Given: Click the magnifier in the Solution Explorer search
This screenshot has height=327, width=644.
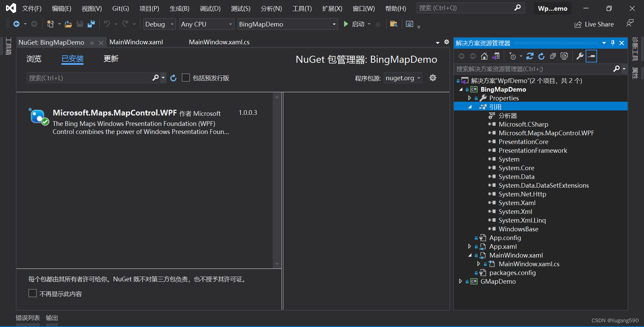Looking at the screenshot, I should [x=616, y=69].
